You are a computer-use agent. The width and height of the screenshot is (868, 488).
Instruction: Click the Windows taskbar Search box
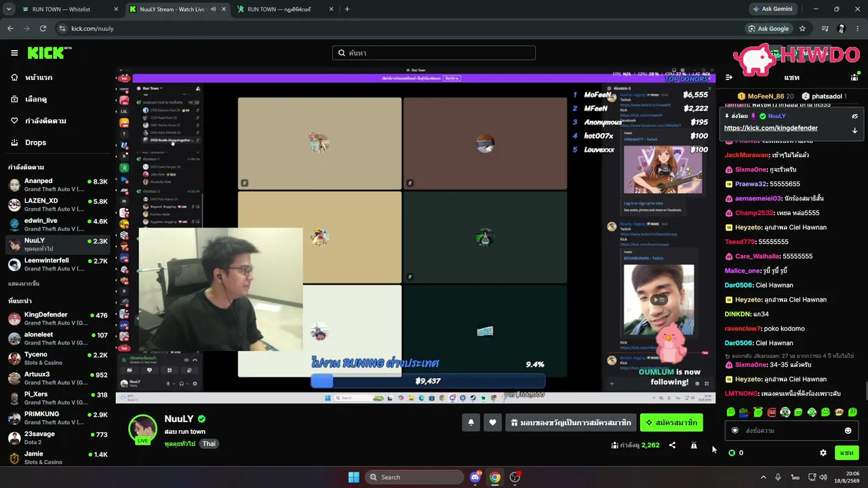pyautogui.click(x=415, y=477)
